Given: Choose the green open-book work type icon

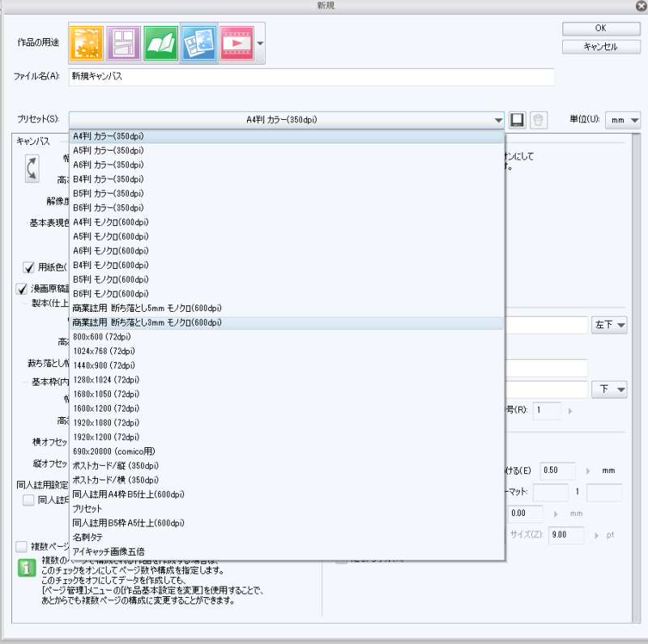Looking at the screenshot, I should click(161, 43).
